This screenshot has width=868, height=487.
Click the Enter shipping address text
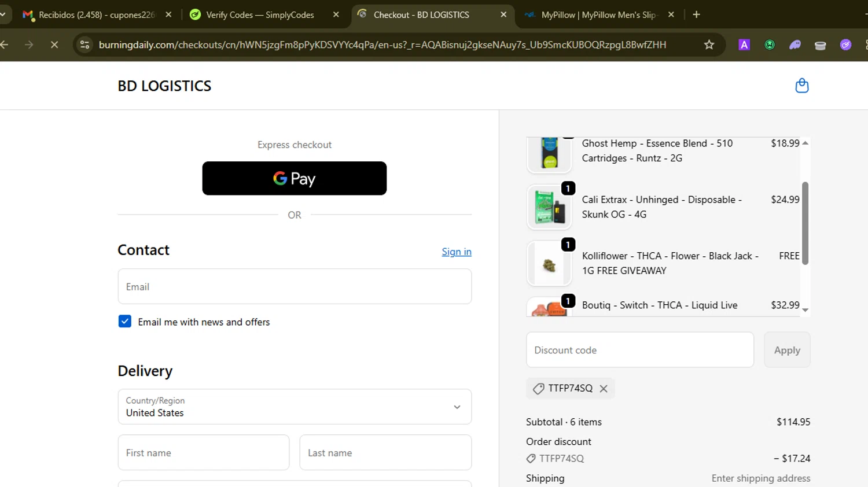pyautogui.click(x=761, y=478)
